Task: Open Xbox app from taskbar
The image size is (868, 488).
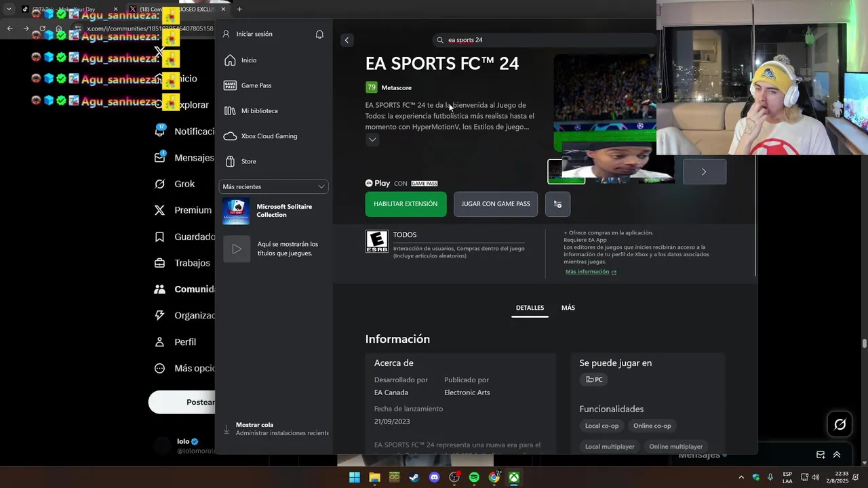Action: 515,477
